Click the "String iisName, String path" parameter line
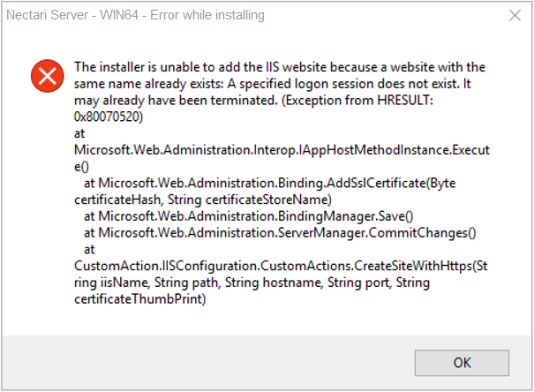Viewport: 534px width, 392px height. [252, 283]
